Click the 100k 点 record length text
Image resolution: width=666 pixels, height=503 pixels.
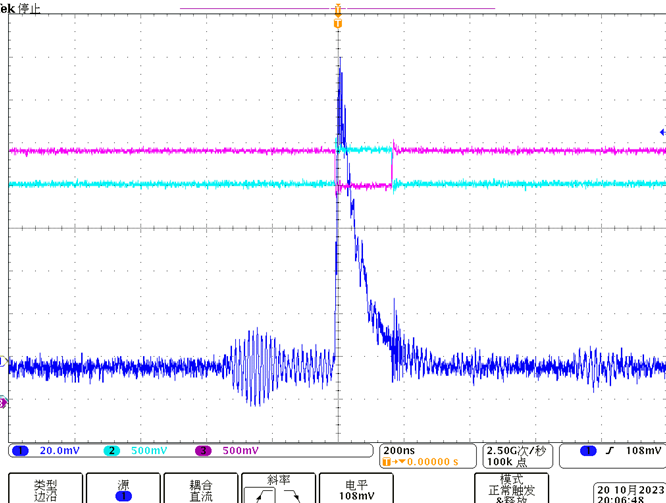pos(507,462)
